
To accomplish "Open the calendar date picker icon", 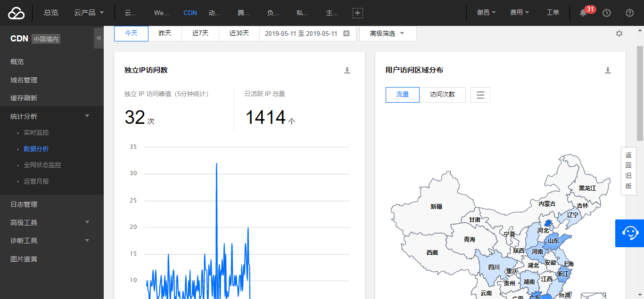I will 347,33.
